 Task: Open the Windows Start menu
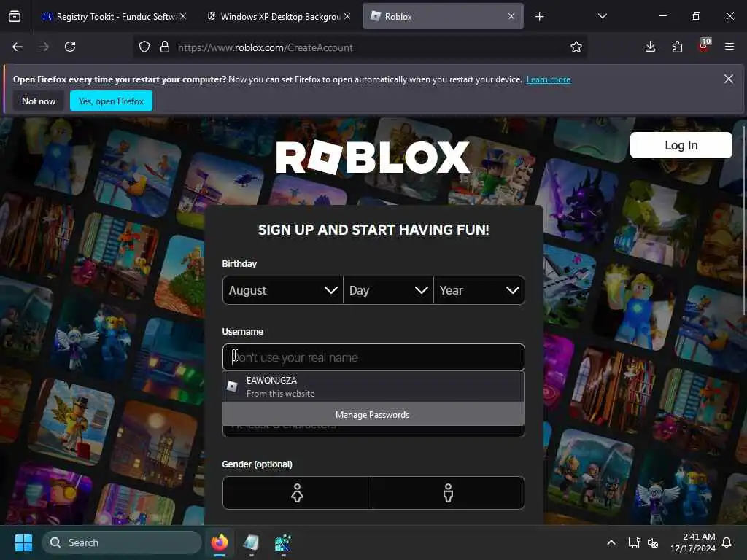(23, 542)
